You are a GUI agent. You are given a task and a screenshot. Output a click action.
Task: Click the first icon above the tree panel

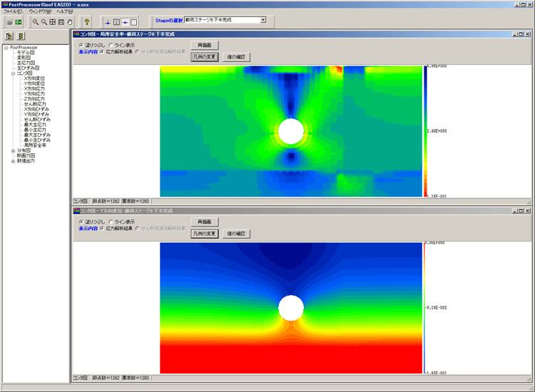pos(9,36)
